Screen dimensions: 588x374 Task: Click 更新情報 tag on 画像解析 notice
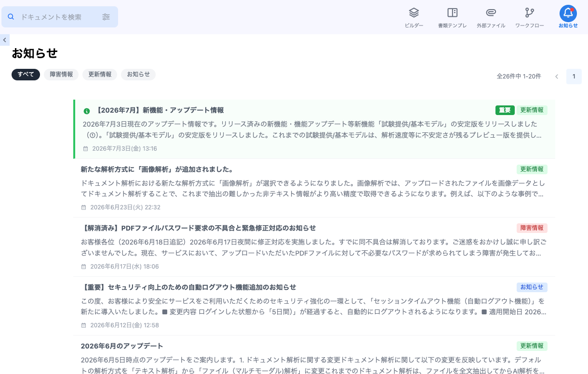532,169
